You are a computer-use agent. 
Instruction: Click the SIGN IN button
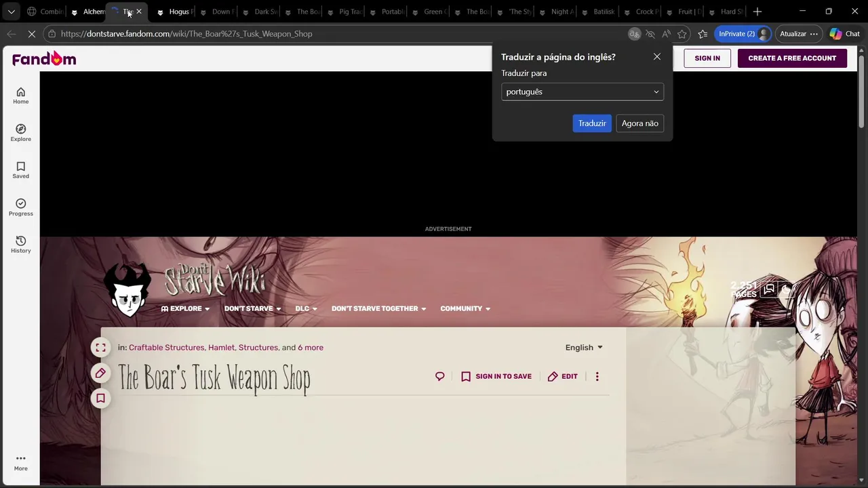coord(707,58)
